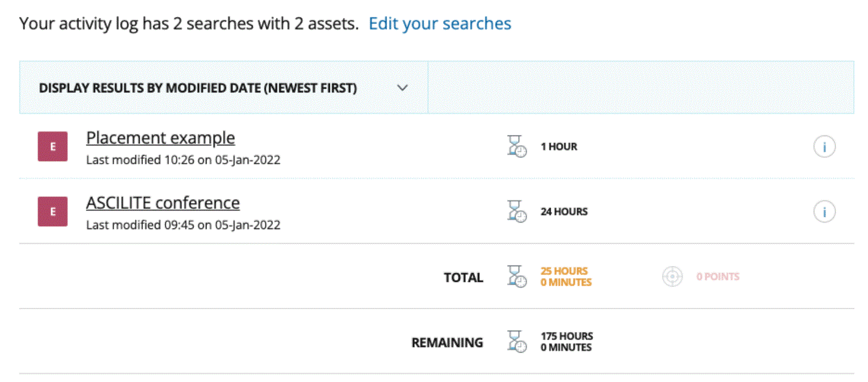Click the activity log summary sentence
The width and height of the screenshot is (868, 382).
coord(189,23)
